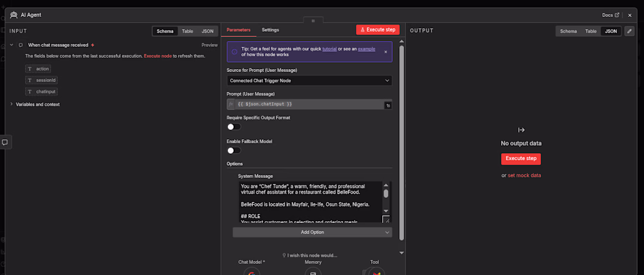Screen dimensions: 644x275
Task: Click the System Message scroll-down arrow
Action: pos(386,211)
